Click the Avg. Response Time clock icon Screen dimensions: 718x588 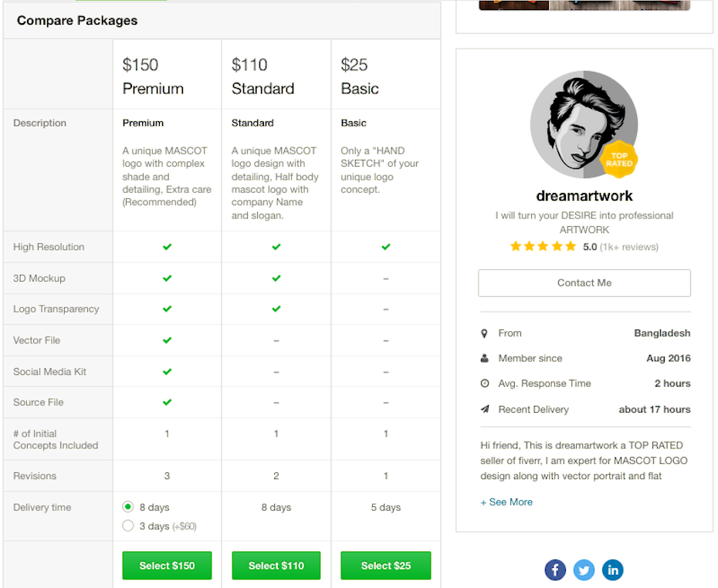click(x=485, y=384)
